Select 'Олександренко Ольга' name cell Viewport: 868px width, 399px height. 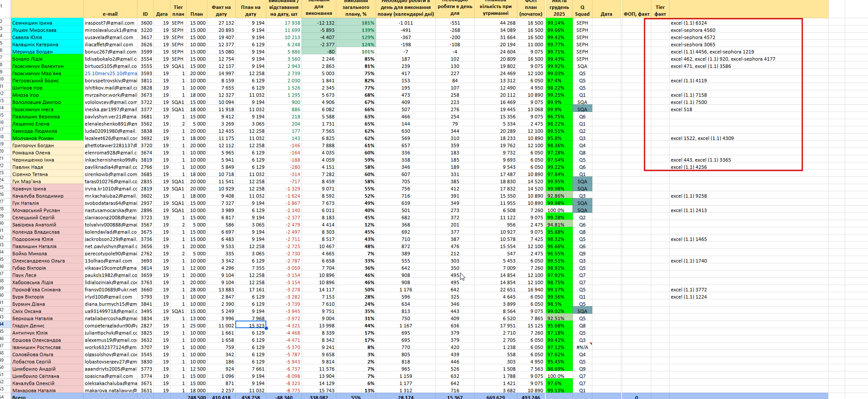click(x=47, y=261)
